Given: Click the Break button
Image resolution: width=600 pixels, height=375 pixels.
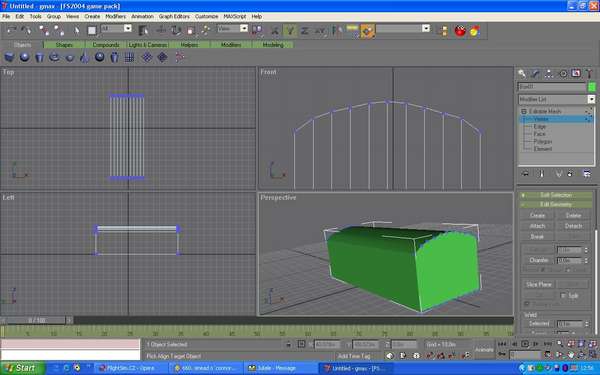Looking at the screenshot, I should (x=537, y=236).
